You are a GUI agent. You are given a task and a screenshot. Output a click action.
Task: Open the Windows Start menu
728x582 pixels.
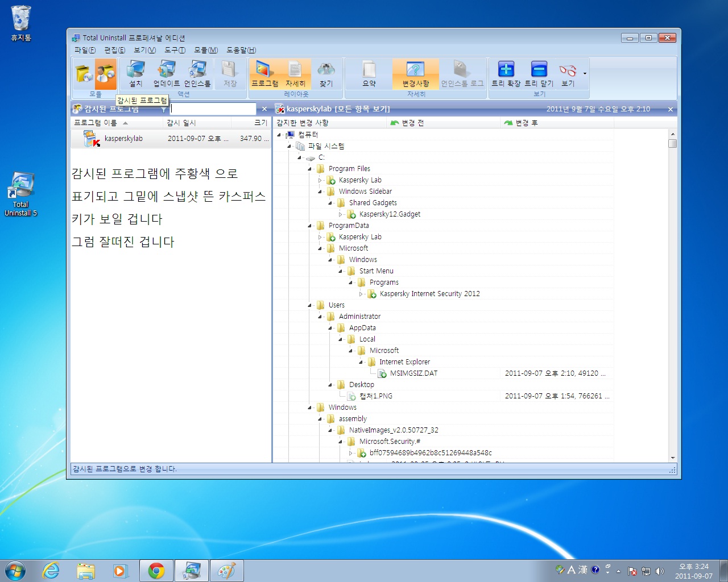click(x=15, y=571)
